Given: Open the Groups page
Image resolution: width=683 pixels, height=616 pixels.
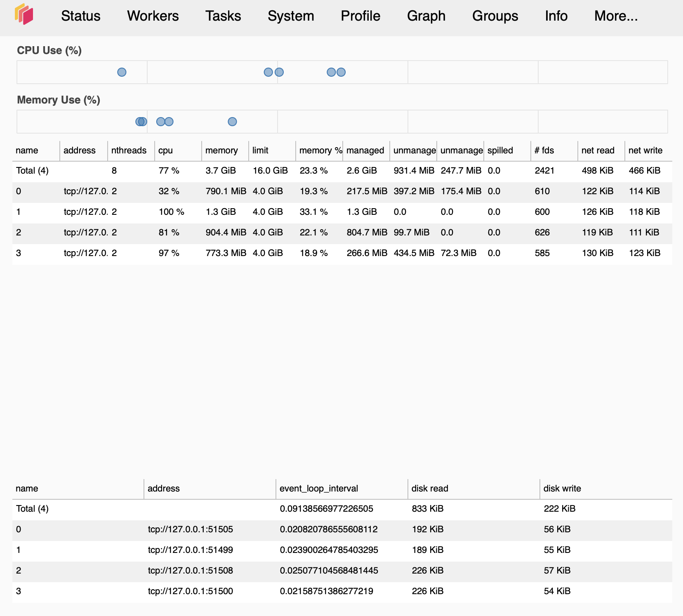Looking at the screenshot, I should click(x=495, y=16).
